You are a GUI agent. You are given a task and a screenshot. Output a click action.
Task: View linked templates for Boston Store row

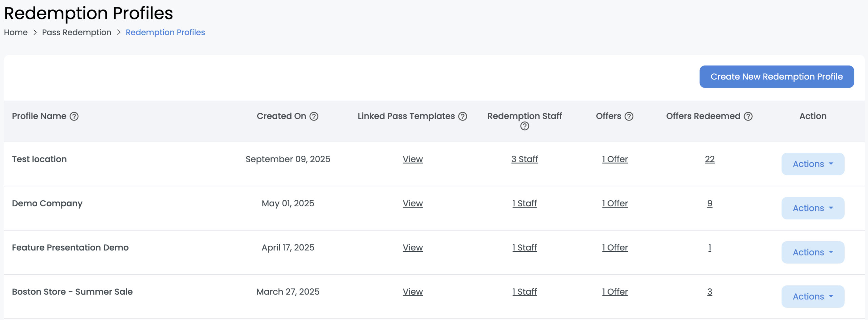[x=413, y=291]
